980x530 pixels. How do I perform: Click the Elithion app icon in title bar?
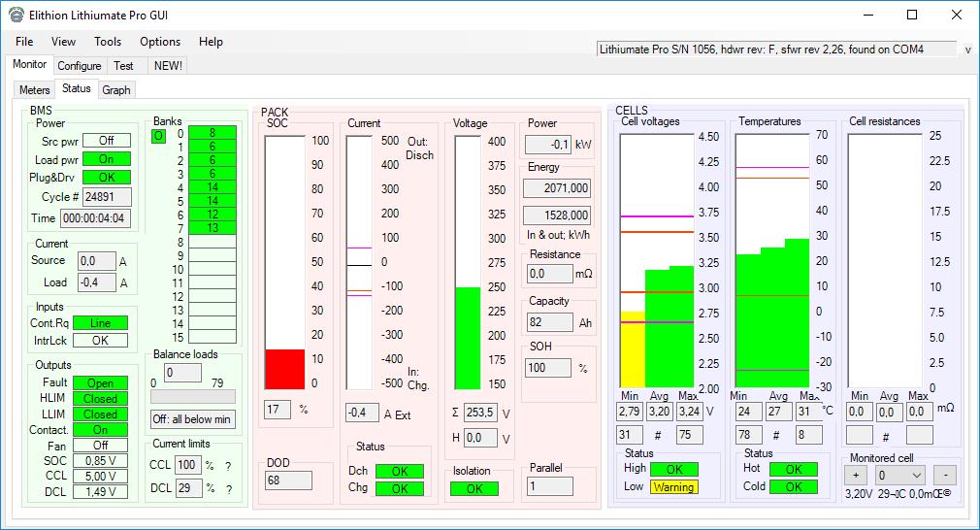pos(16,15)
